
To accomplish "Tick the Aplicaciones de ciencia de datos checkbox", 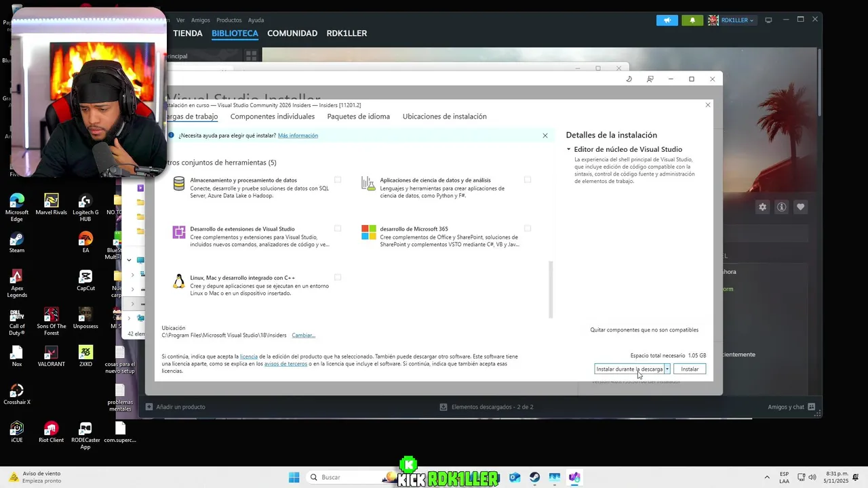I will (528, 180).
